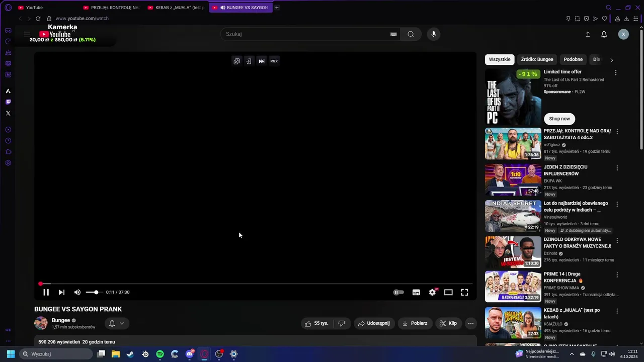This screenshot has height=362, width=644.
Task: Open X (Twitter) in the sidebar
Action: (8, 113)
